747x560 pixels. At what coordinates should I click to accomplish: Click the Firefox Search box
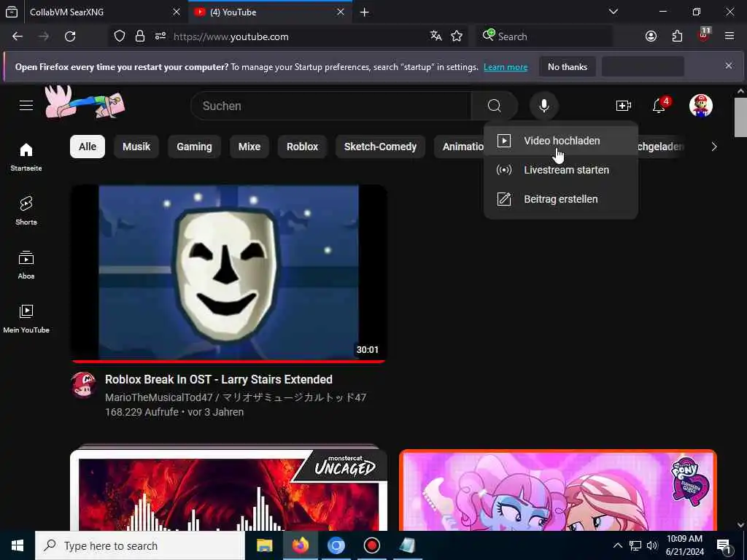543,36
